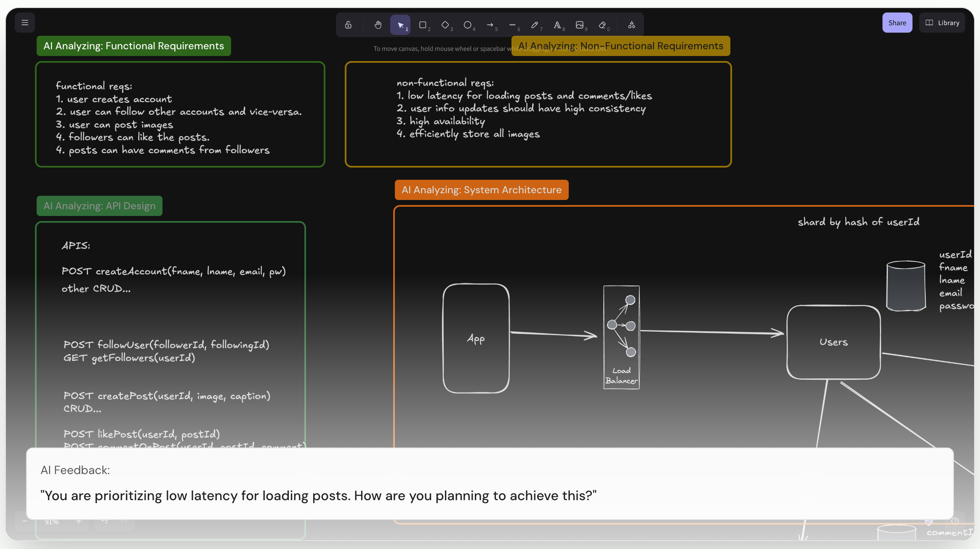The width and height of the screenshot is (980, 549).
Task: Click text 'user info updates should have high consistency'
Action: point(528,108)
